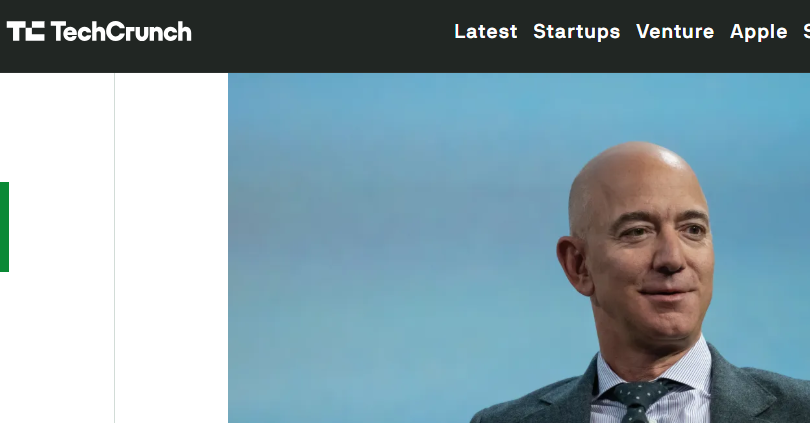Click the white column beside the hero image

point(172,248)
